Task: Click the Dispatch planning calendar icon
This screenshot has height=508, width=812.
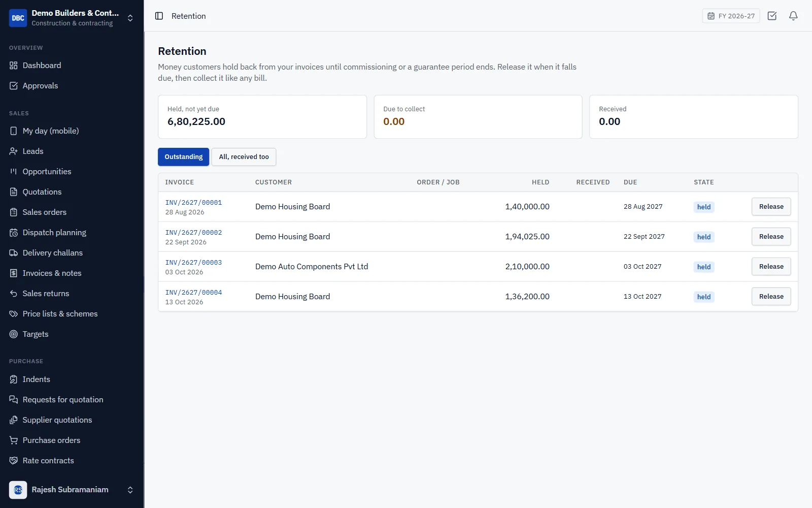Action: (14, 233)
